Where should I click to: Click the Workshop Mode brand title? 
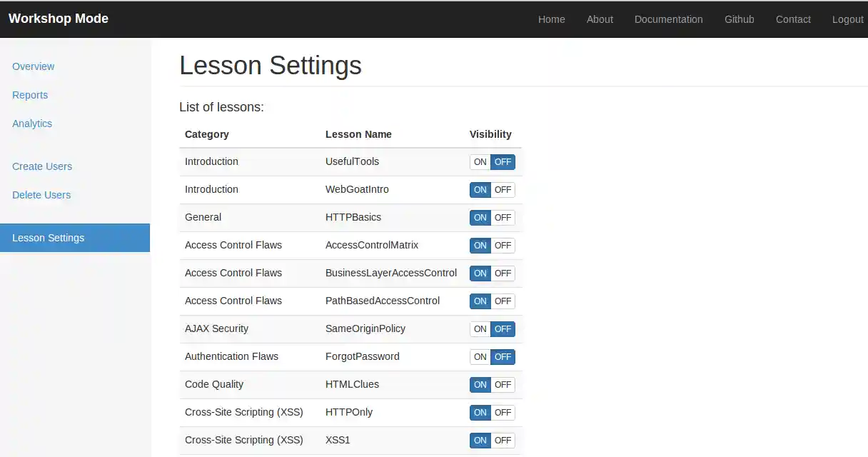pos(59,19)
